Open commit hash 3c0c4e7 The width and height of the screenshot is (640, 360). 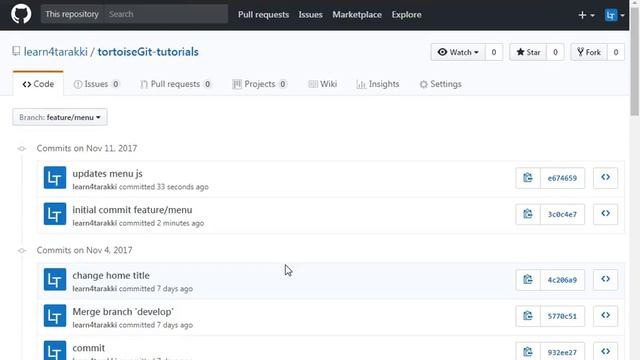pos(562,214)
